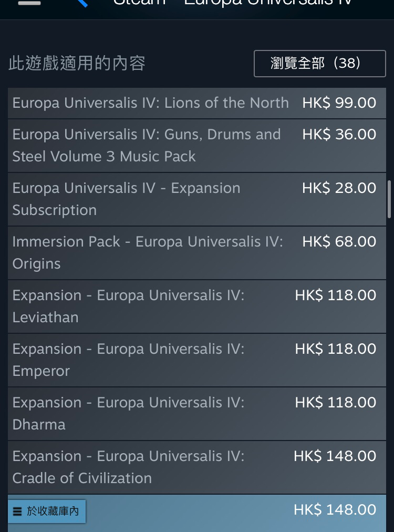Click the 此遊戲適用的內容 section heading
The width and height of the screenshot is (394, 532).
77,64
